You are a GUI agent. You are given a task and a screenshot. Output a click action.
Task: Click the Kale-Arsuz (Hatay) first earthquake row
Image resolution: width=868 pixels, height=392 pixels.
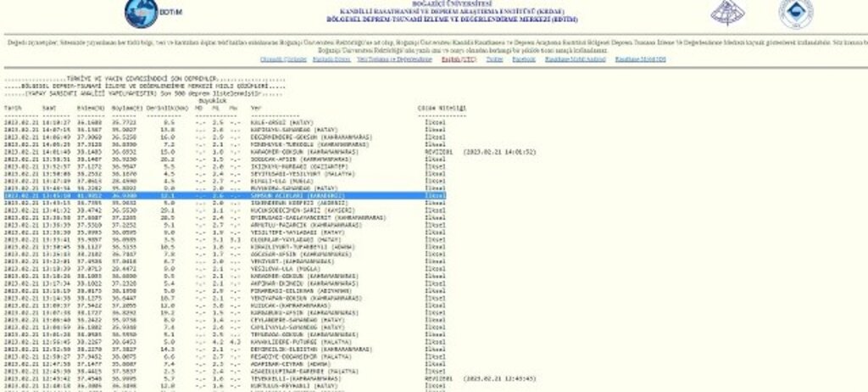point(225,122)
